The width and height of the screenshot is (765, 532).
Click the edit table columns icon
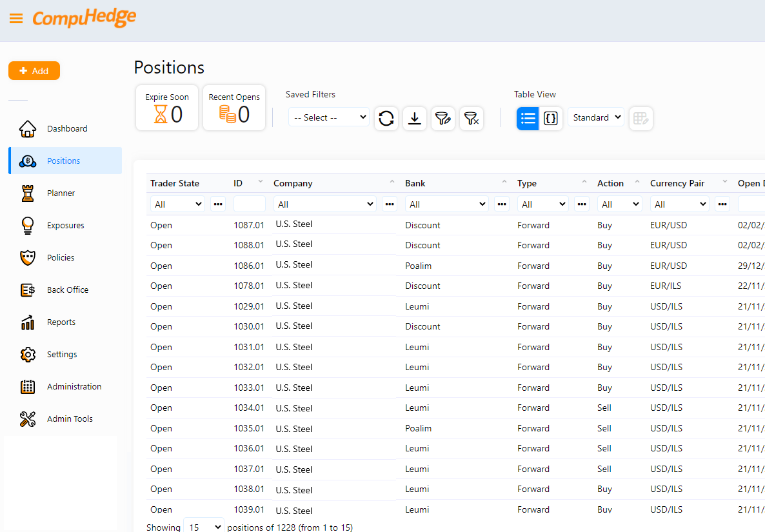point(641,119)
